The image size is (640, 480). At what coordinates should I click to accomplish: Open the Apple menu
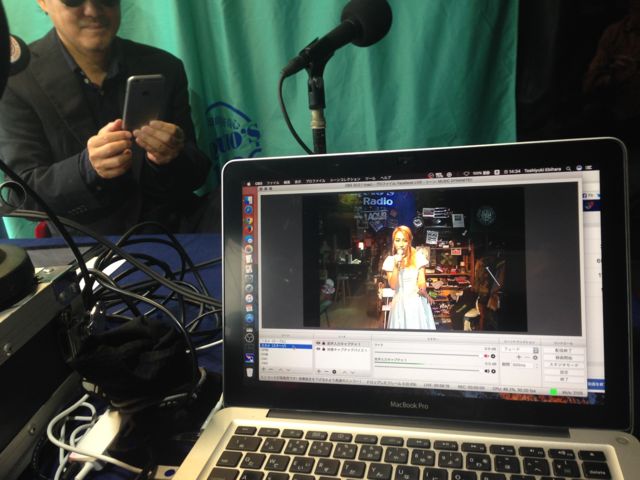point(248,184)
